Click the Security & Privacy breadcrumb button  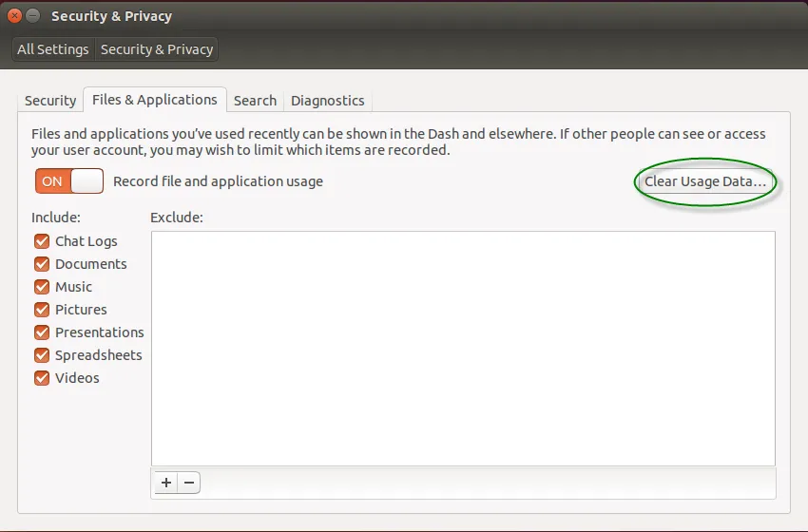(157, 49)
